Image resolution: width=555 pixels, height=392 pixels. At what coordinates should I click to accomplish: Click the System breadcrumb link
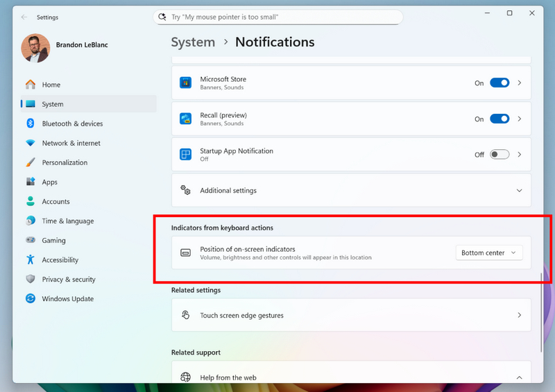coord(193,42)
